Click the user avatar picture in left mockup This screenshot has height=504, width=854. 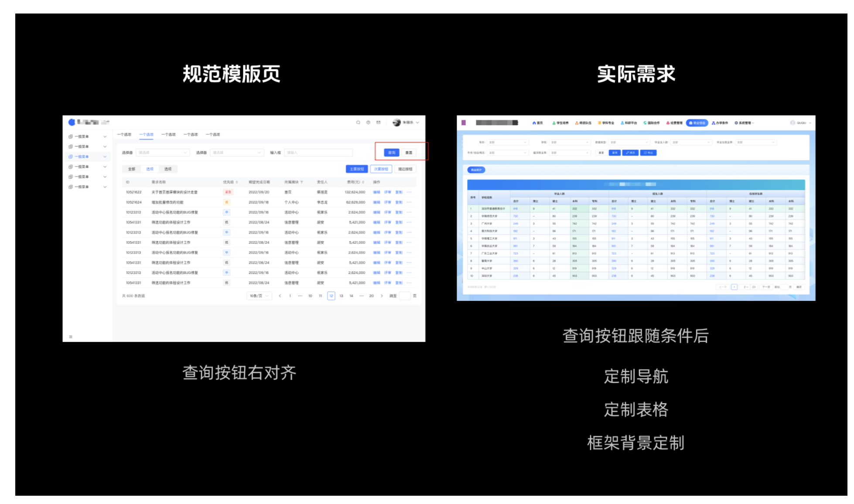(x=396, y=123)
